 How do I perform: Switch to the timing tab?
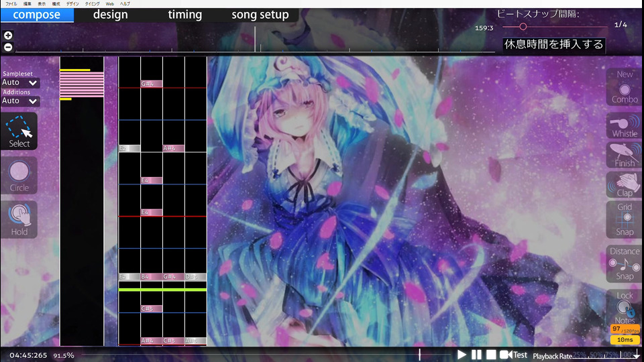pos(185,15)
